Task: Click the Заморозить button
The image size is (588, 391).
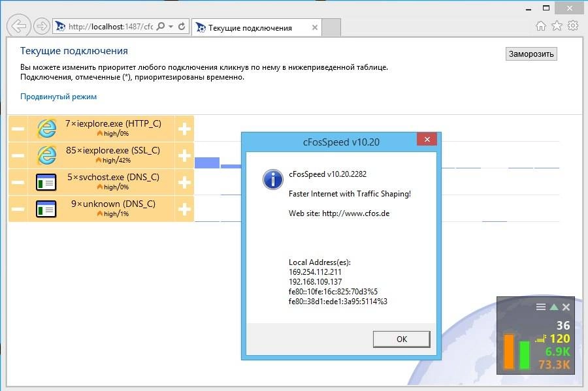Action: (531, 54)
